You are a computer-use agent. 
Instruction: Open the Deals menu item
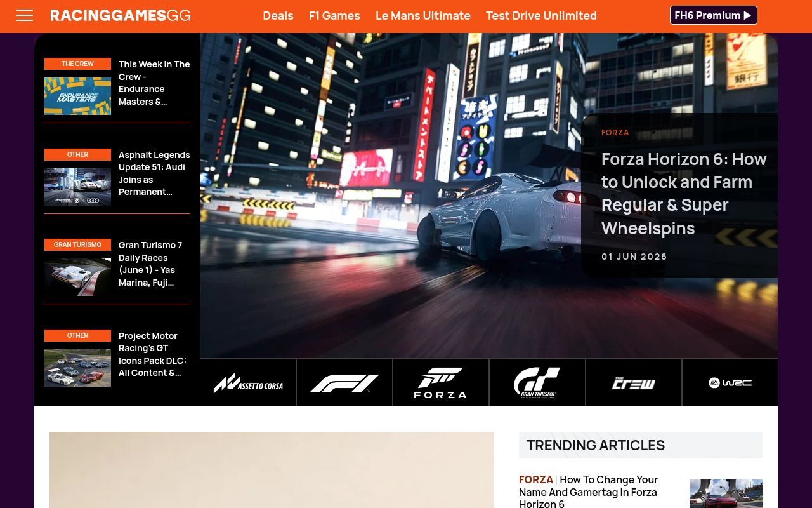[x=278, y=15]
